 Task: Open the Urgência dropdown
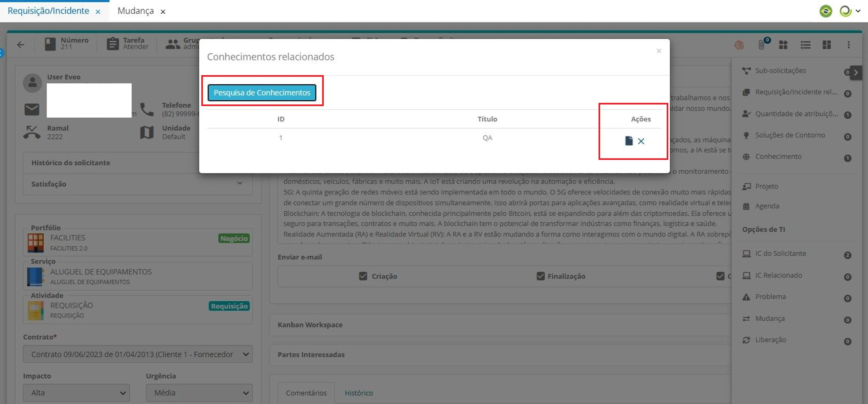pyautogui.click(x=199, y=393)
